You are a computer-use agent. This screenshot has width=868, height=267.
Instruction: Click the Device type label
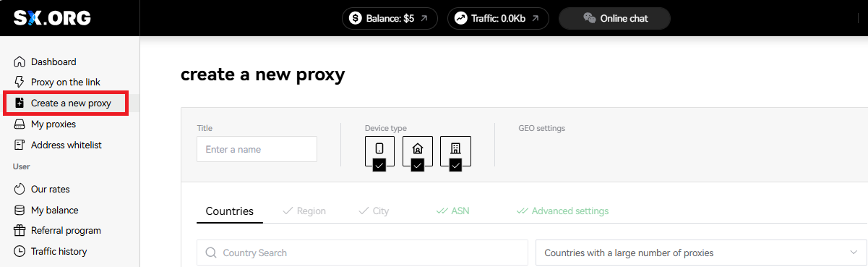click(386, 128)
